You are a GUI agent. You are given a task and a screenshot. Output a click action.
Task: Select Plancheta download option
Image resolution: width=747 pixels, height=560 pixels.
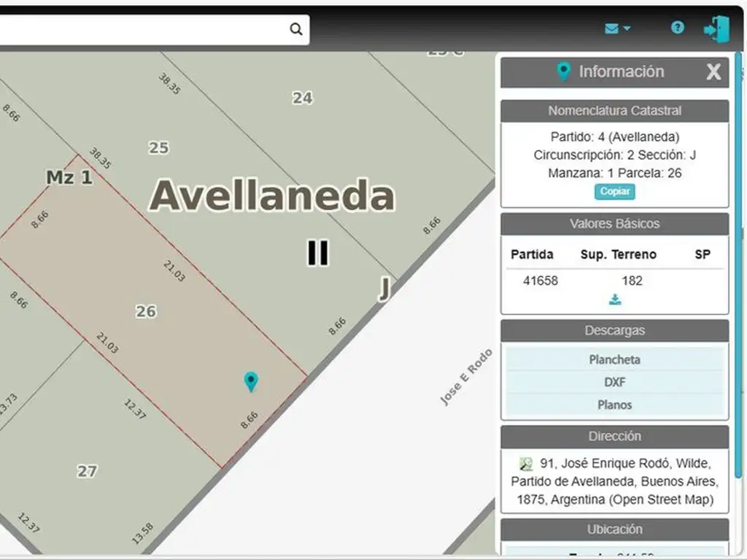(614, 359)
